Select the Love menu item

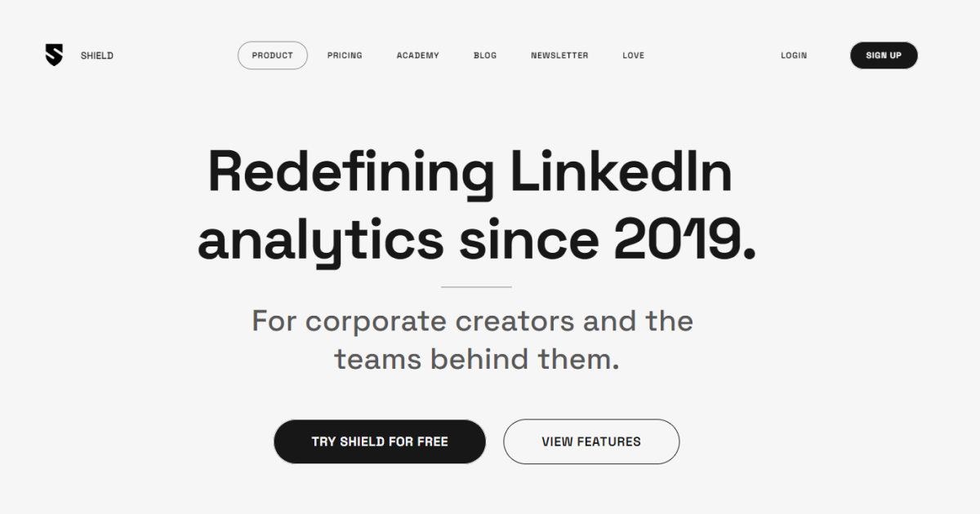(632, 55)
